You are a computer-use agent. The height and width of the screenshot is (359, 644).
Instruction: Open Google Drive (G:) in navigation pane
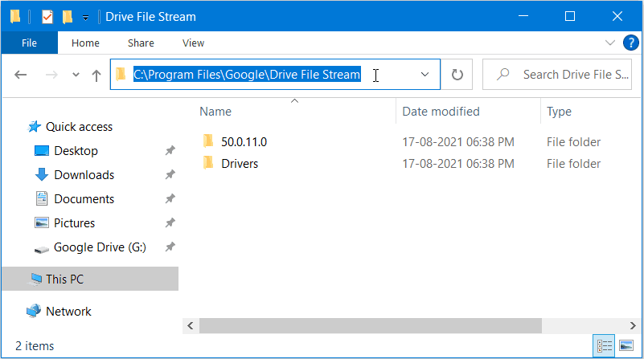pyautogui.click(x=100, y=247)
